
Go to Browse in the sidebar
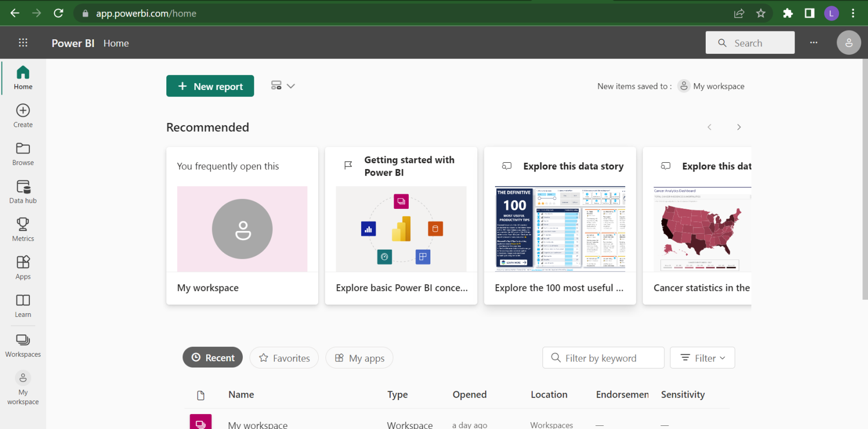coord(23,154)
